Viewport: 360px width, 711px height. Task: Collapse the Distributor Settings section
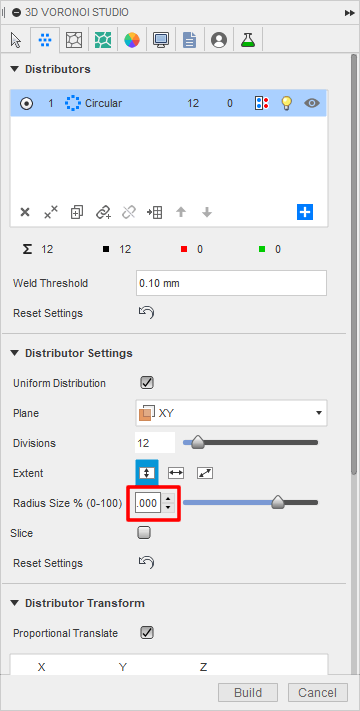pyautogui.click(x=15, y=353)
